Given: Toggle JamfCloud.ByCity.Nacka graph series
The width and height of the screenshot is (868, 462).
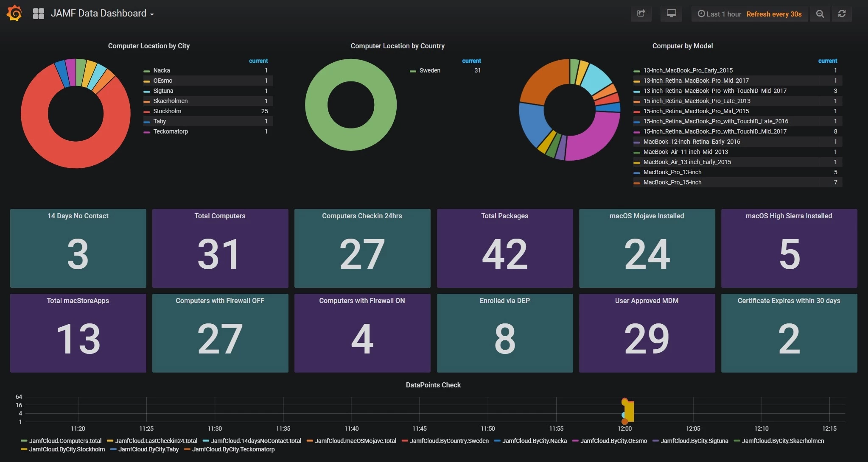Looking at the screenshot, I should click(x=534, y=441).
